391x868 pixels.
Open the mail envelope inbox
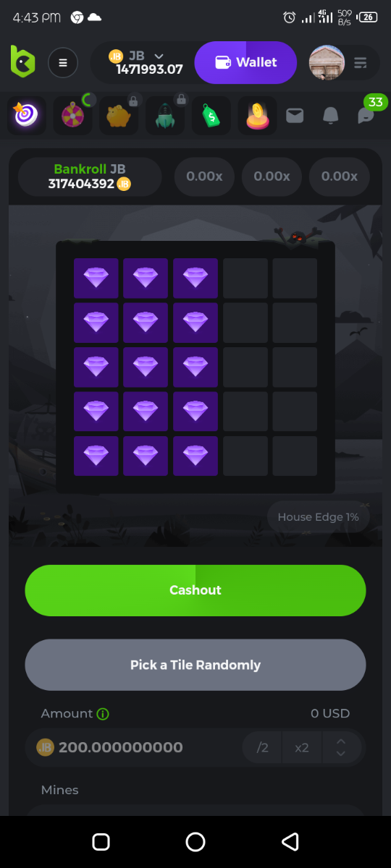pyautogui.click(x=295, y=115)
